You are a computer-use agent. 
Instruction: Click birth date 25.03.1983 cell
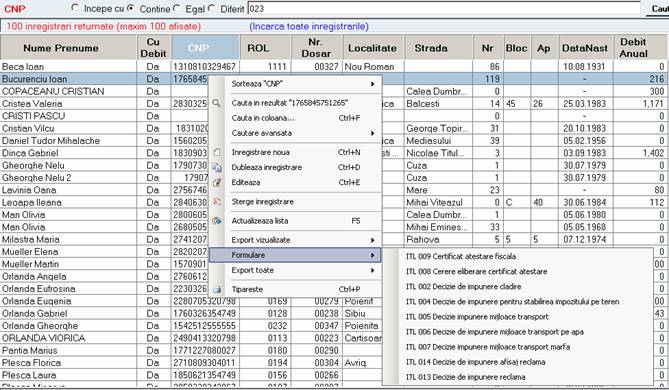click(585, 104)
